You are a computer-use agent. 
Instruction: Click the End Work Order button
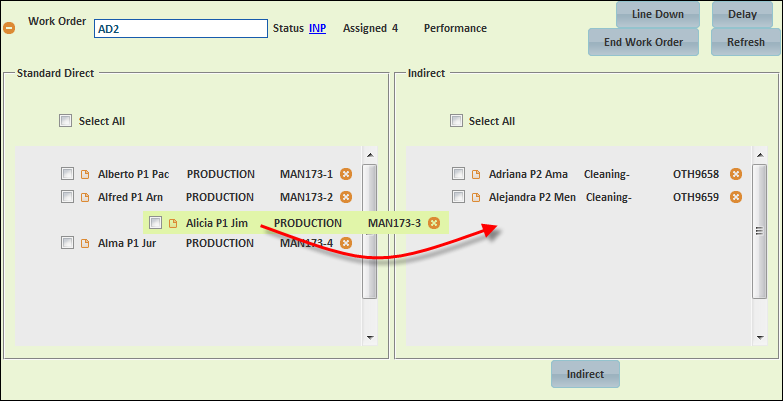click(643, 42)
